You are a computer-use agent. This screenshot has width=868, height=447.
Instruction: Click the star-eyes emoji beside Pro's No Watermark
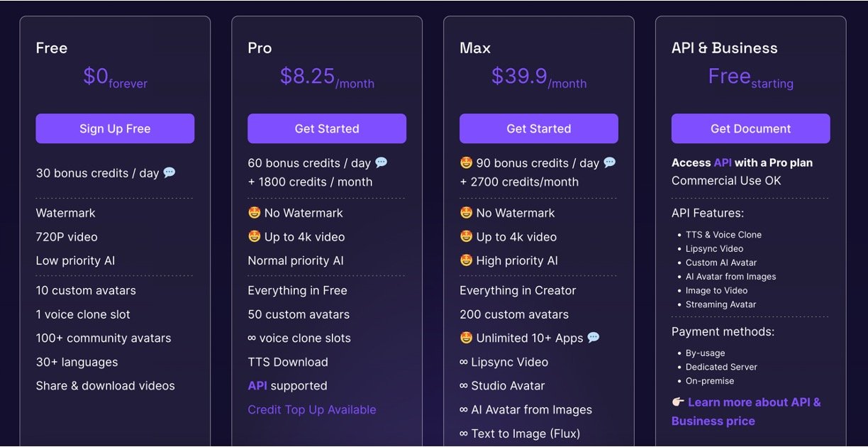(x=254, y=213)
